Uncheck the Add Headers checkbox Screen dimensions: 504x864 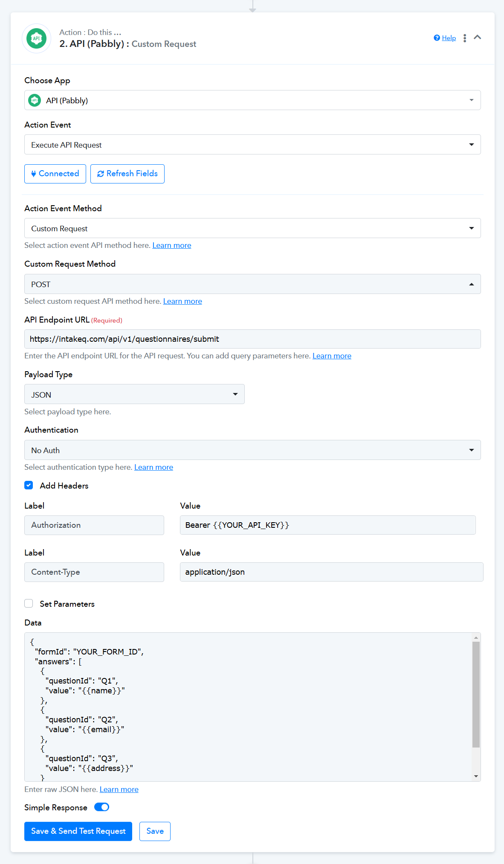click(x=29, y=485)
